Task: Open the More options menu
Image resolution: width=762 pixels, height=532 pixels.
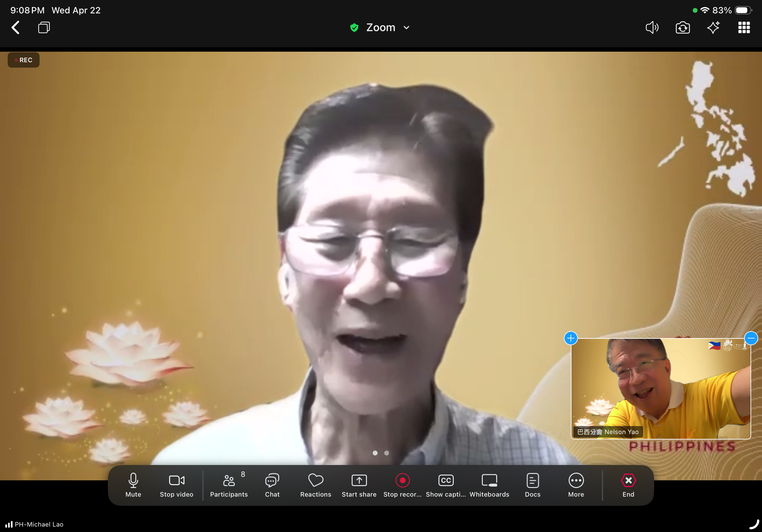Action: click(x=576, y=484)
